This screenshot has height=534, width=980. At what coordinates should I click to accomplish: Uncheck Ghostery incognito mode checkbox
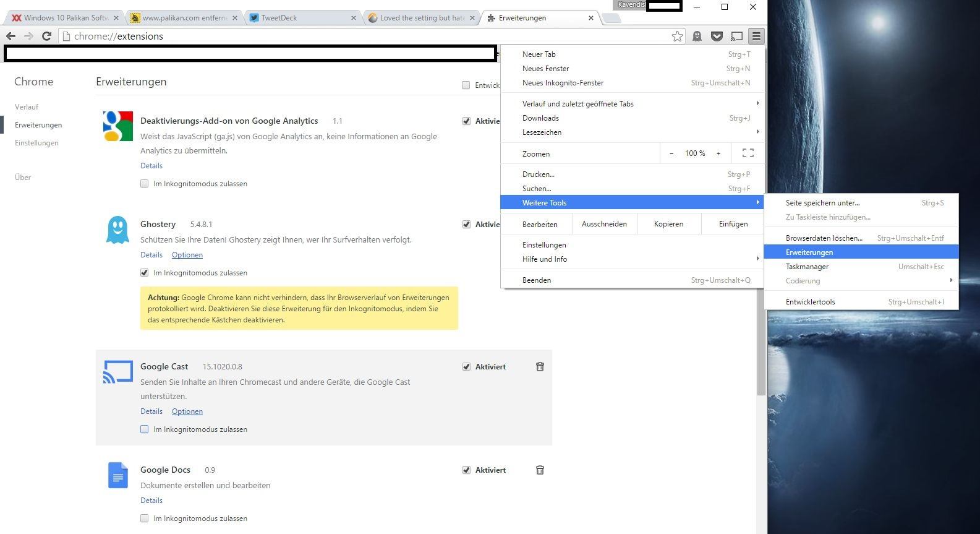tap(144, 273)
